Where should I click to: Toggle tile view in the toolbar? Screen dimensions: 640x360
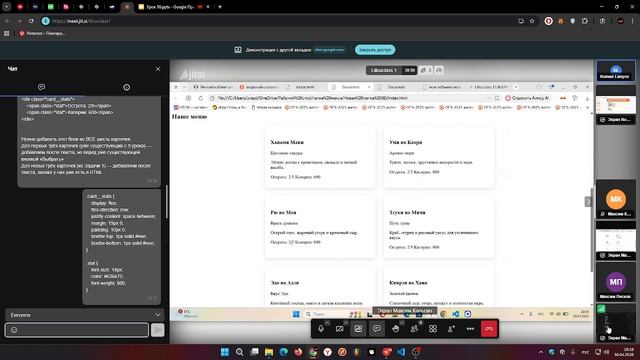point(433,329)
